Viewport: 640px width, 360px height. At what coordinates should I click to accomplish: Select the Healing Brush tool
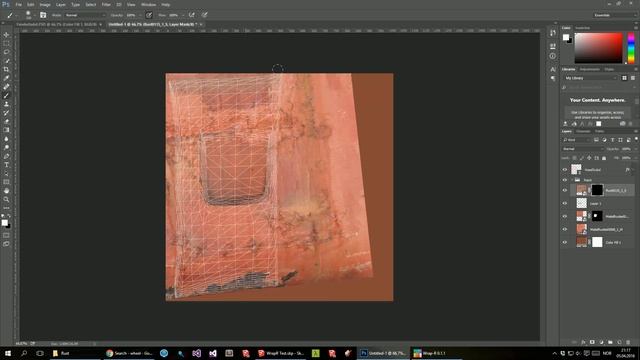pos(6,87)
